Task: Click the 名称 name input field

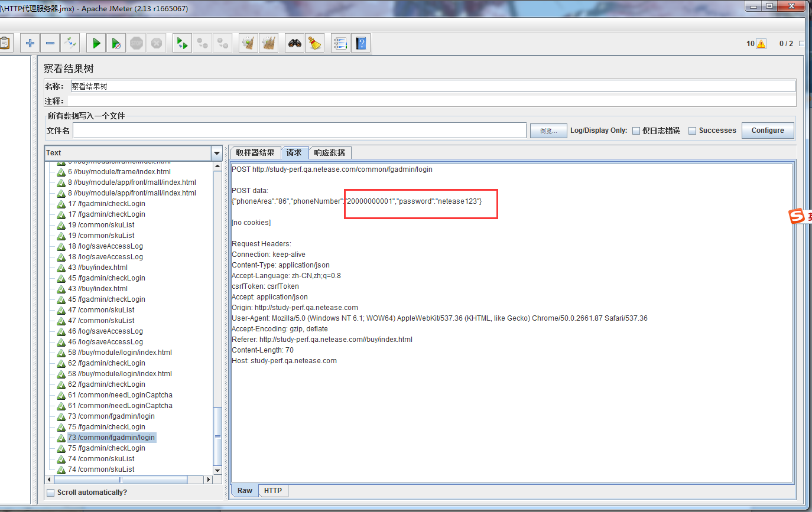Action: click(433, 86)
